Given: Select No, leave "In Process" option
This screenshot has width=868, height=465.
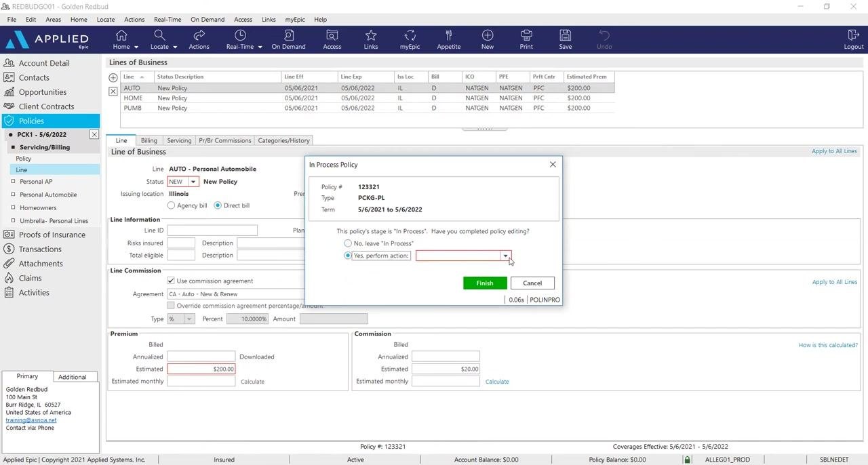Looking at the screenshot, I should [x=348, y=243].
